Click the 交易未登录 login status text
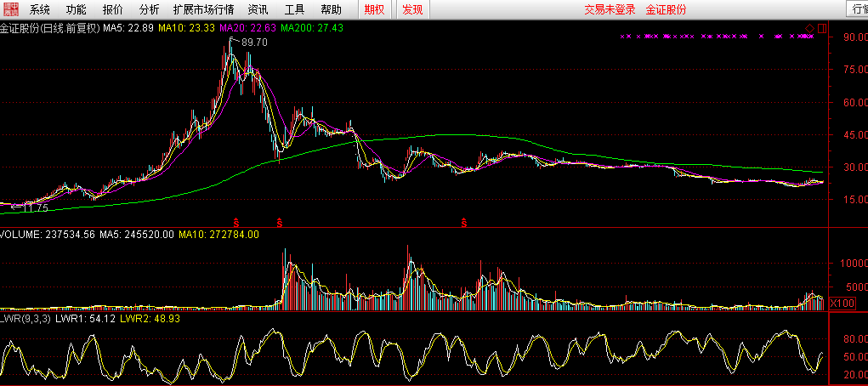 tap(610, 9)
